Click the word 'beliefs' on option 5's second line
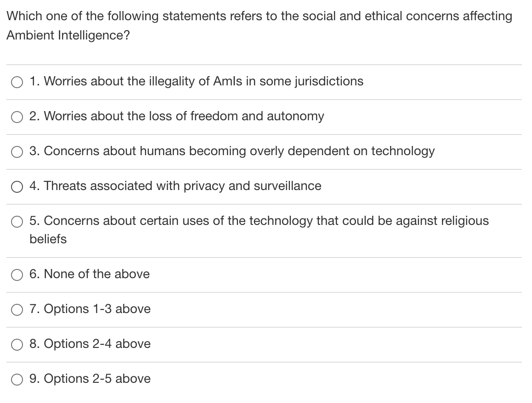The width and height of the screenshot is (532, 403). point(48,239)
